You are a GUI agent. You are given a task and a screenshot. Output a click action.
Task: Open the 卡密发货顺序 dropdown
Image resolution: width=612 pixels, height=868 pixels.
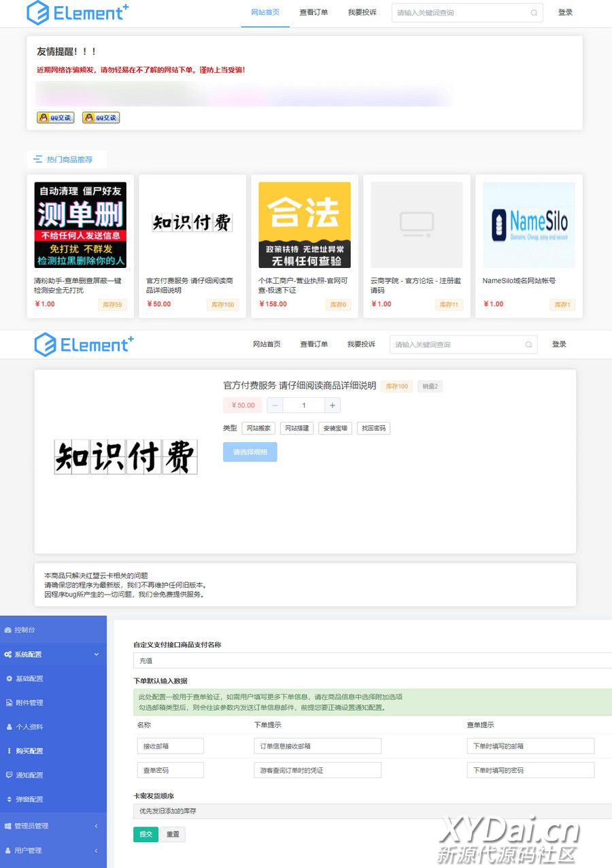point(372,811)
